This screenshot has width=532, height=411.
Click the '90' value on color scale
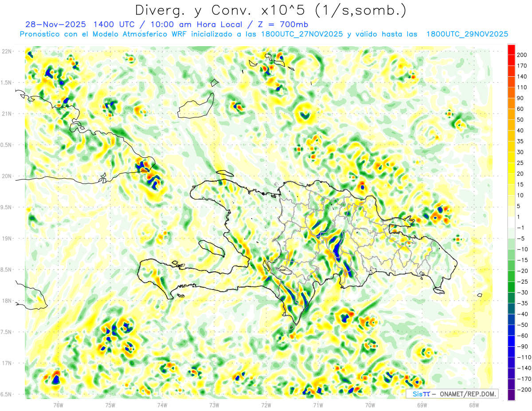(x=521, y=98)
